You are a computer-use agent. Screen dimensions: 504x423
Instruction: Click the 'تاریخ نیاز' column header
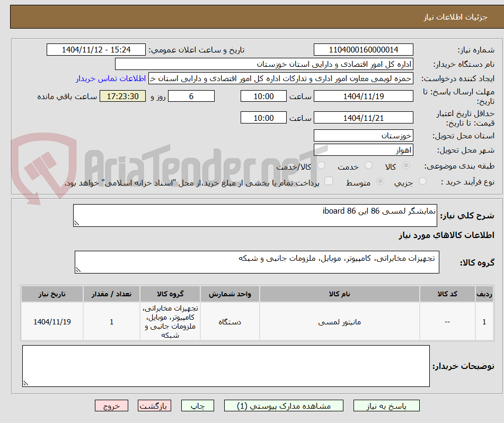tap(52, 294)
